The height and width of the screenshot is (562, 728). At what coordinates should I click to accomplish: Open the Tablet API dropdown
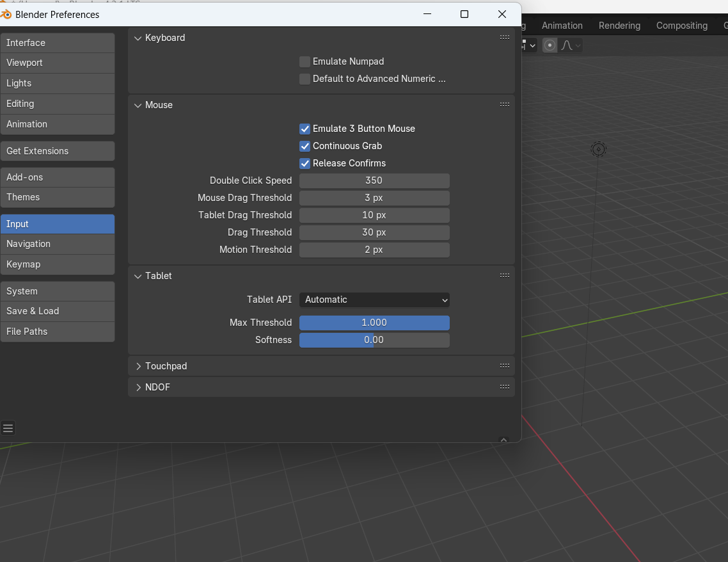[374, 300]
